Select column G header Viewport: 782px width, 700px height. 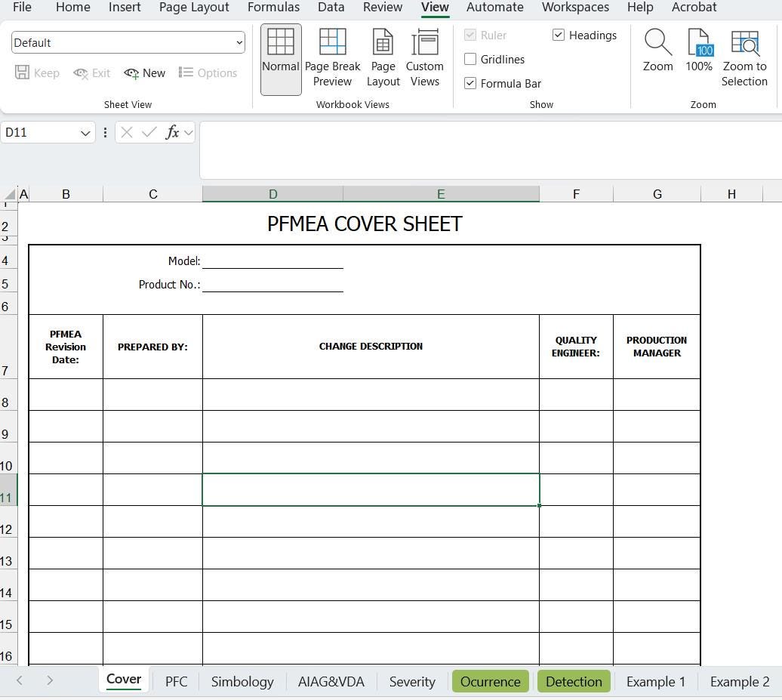pos(657,194)
